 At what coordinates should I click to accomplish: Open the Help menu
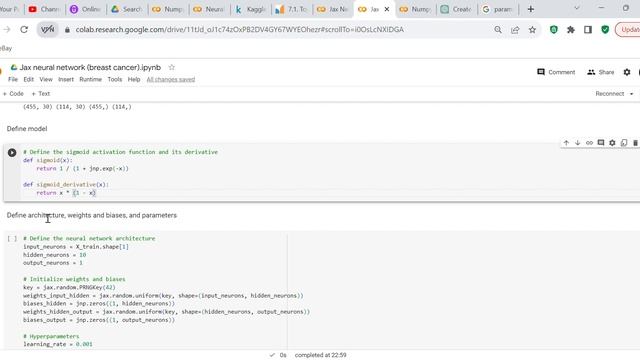(x=134, y=79)
